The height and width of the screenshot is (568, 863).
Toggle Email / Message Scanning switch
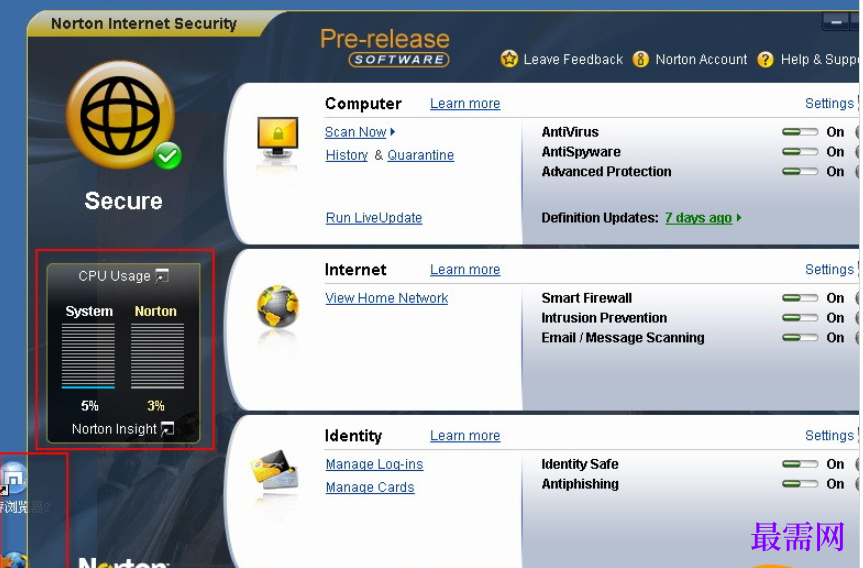(800, 338)
